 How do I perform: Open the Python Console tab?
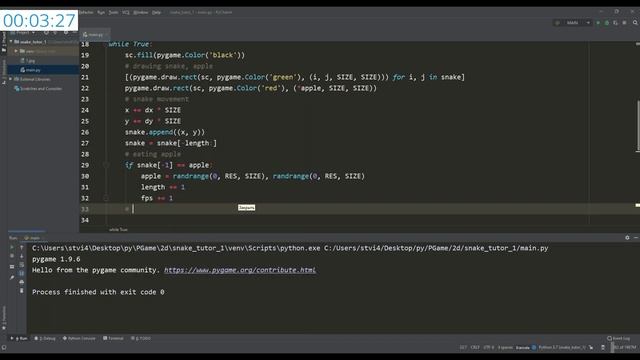coord(79,338)
